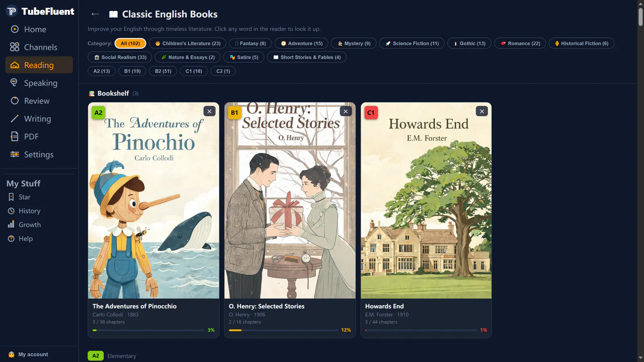Click the Bookshelf stack icon
This screenshot has width=644, height=362.
(x=92, y=93)
